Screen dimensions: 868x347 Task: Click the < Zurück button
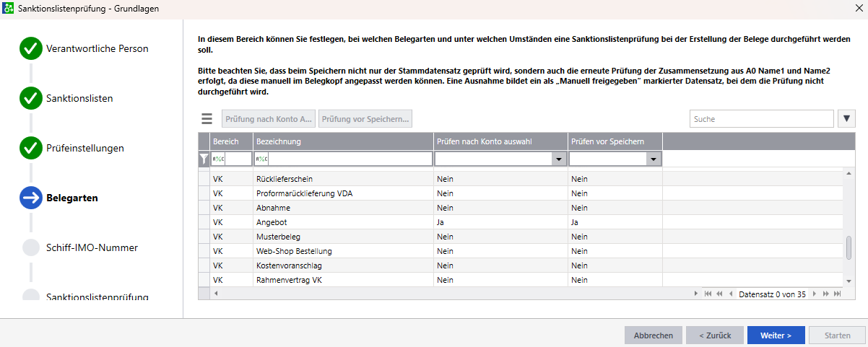[715, 335]
